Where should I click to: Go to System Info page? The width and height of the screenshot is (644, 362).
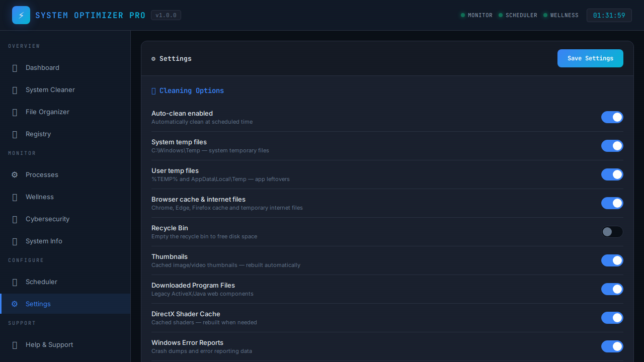pyautogui.click(x=44, y=241)
